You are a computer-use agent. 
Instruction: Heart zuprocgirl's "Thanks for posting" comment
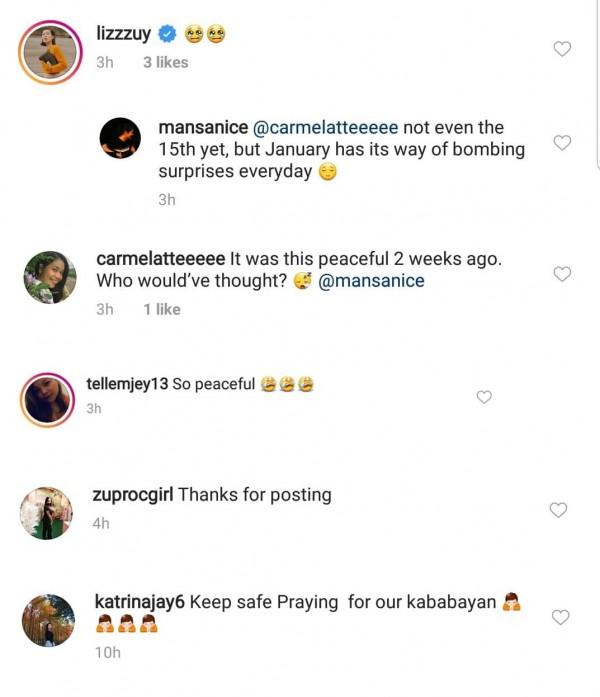coord(559,510)
